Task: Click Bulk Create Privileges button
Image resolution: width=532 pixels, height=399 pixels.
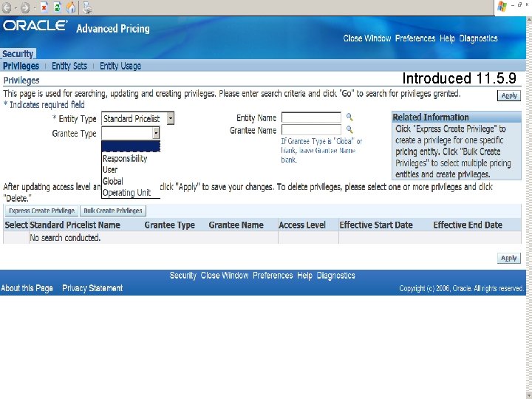Action: tap(113, 211)
